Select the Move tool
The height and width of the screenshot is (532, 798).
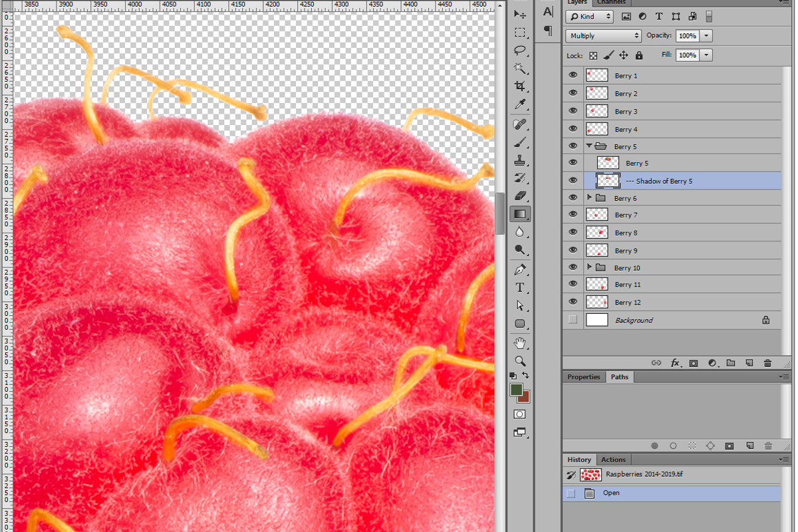pyautogui.click(x=520, y=15)
